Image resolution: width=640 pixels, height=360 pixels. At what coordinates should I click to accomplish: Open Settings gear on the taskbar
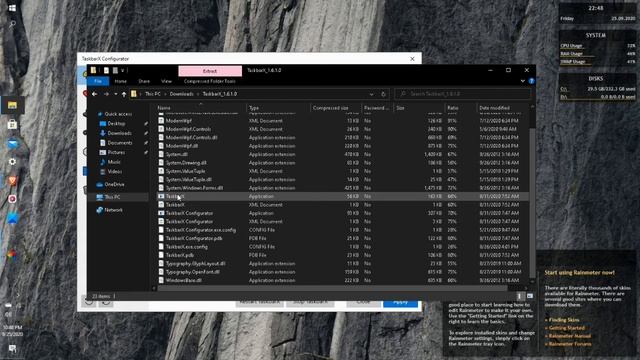click(x=12, y=162)
